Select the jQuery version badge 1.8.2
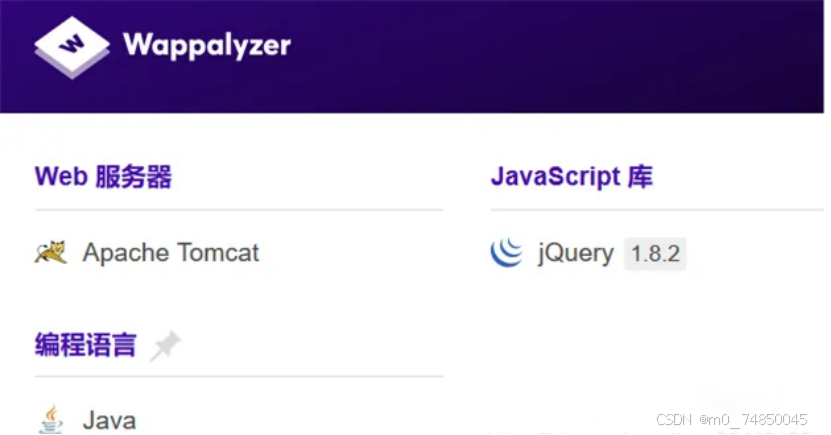 coord(655,254)
